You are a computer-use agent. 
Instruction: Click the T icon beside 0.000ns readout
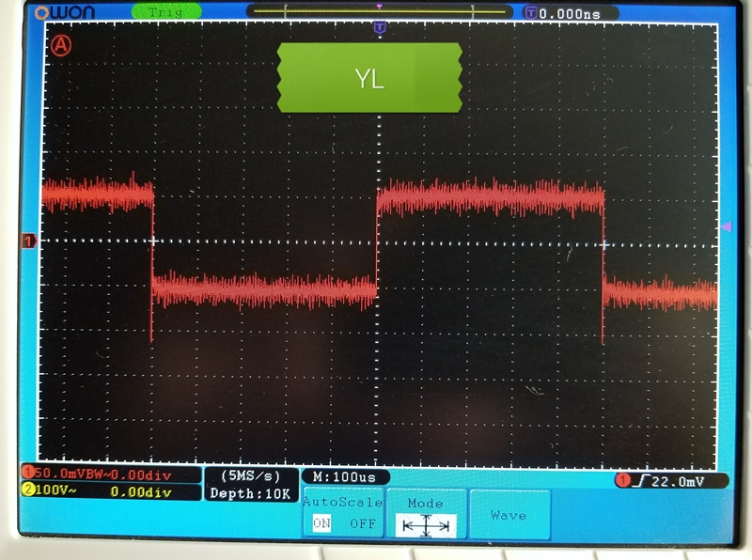(533, 13)
